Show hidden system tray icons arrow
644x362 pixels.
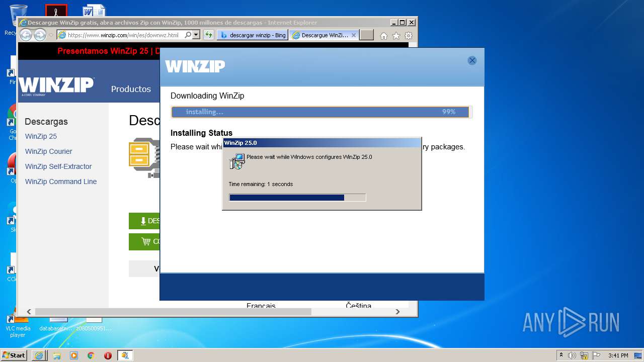561,355
